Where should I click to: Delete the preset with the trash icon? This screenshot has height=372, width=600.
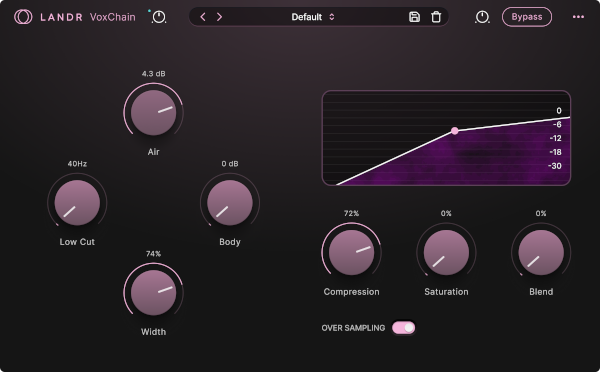point(436,17)
